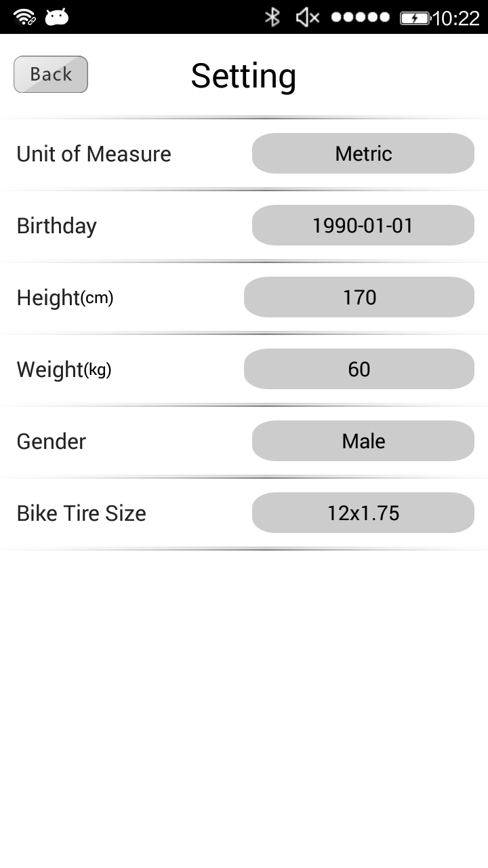Tap the 10:22 clock in status bar
488x868 pixels.
[455, 18]
